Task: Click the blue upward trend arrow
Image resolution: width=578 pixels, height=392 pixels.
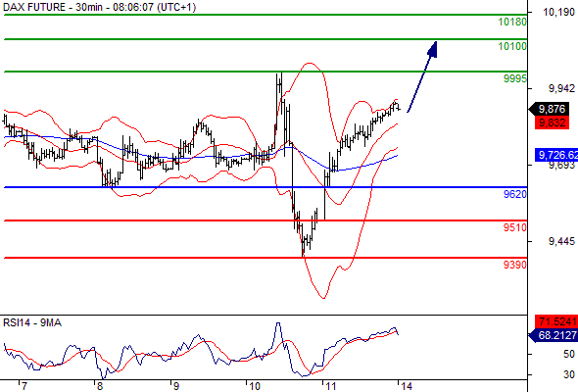Action: (x=422, y=76)
